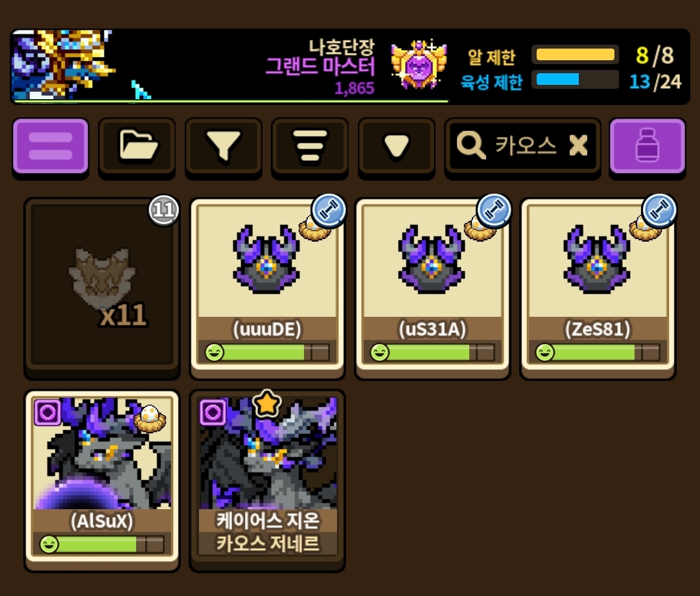Select the stacked x11 card group
700x596 pixels.
[x=102, y=286]
